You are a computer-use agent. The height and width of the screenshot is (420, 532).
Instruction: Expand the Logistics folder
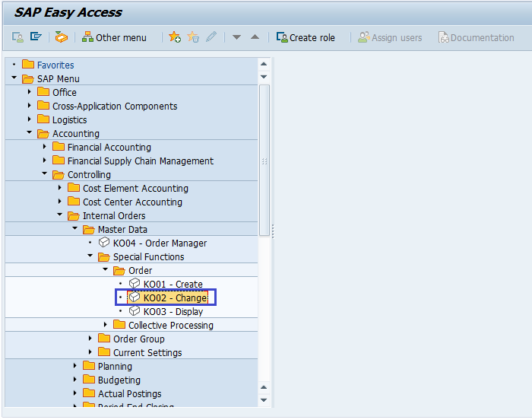(29, 119)
